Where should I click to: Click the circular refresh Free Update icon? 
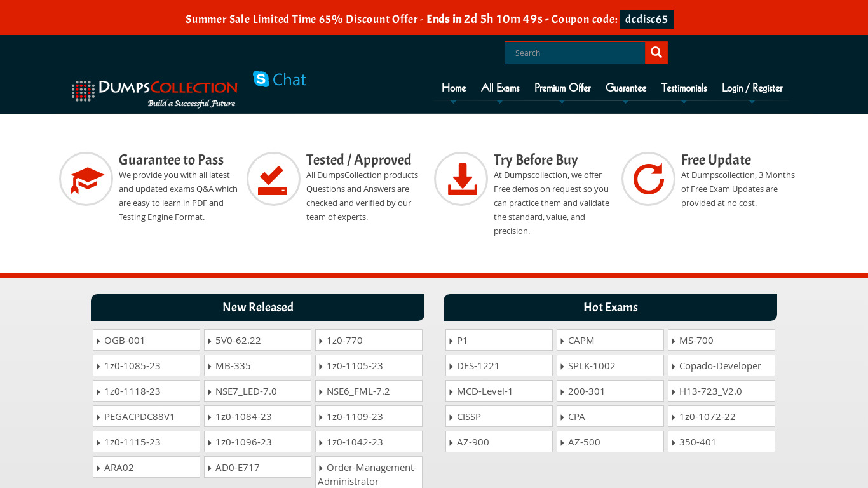pos(648,179)
